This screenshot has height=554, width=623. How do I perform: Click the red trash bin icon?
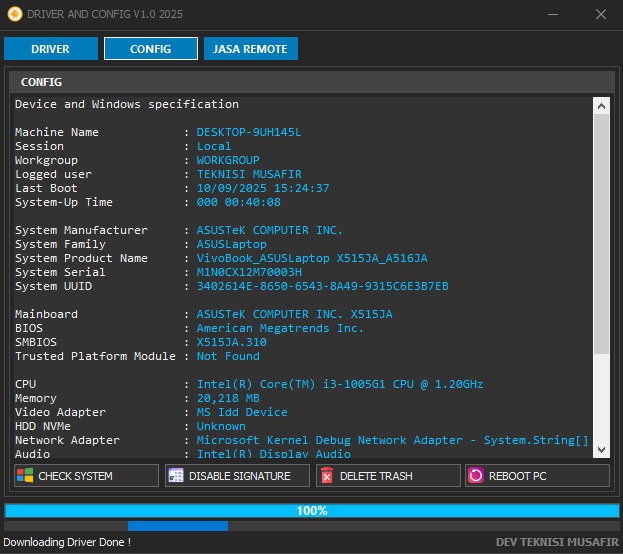pos(327,475)
